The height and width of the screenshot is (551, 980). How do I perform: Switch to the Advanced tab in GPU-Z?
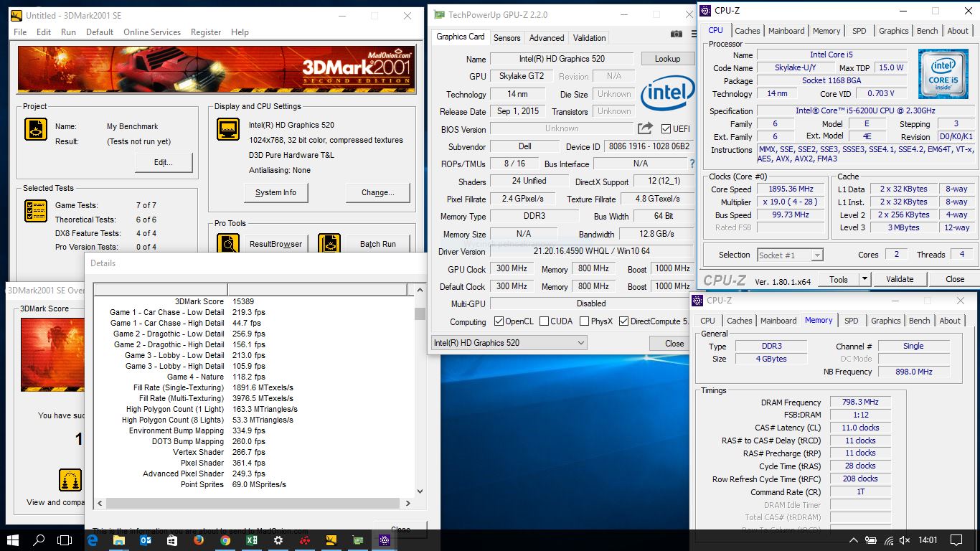pos(547,38)
